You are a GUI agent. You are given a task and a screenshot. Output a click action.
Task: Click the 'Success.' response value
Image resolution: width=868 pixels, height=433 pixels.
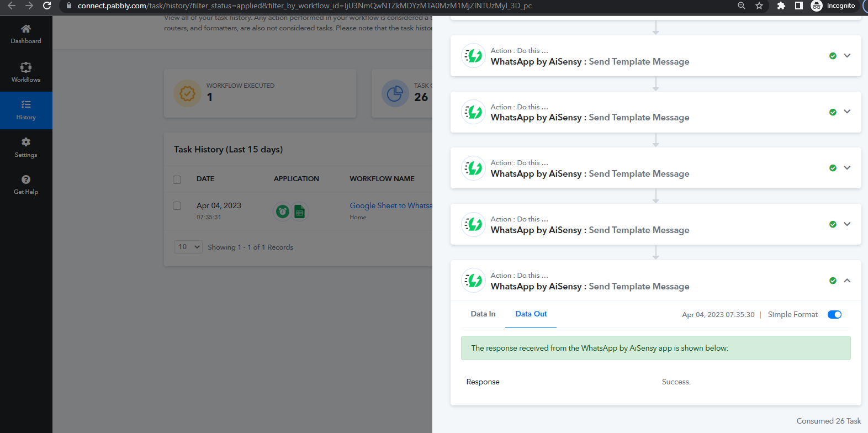676,382
